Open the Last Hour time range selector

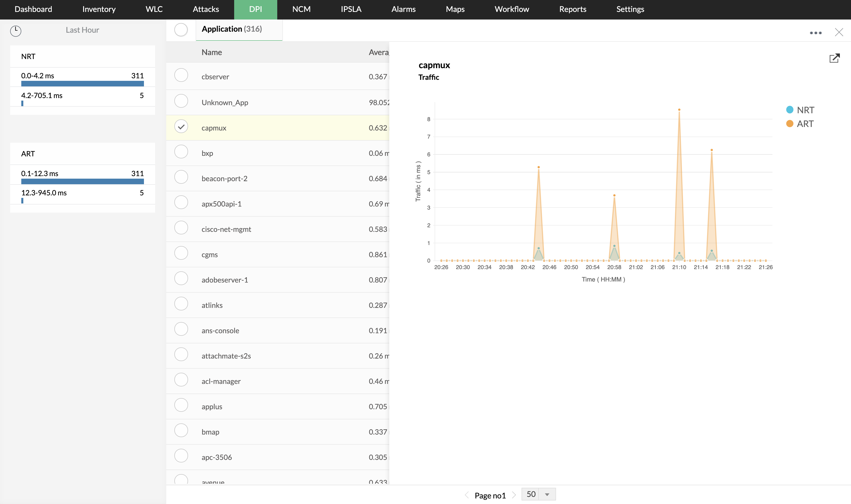click(82, 30)
